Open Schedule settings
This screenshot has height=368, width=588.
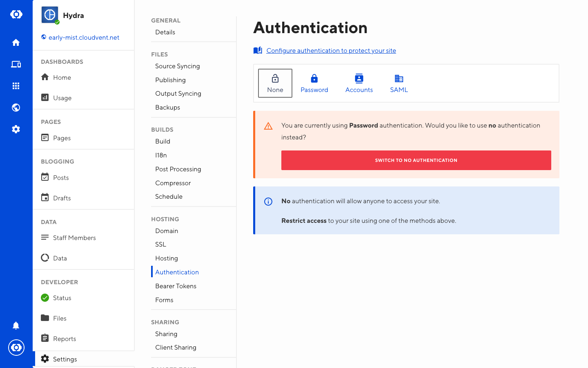pyautogui.click(x=169, y=197)
